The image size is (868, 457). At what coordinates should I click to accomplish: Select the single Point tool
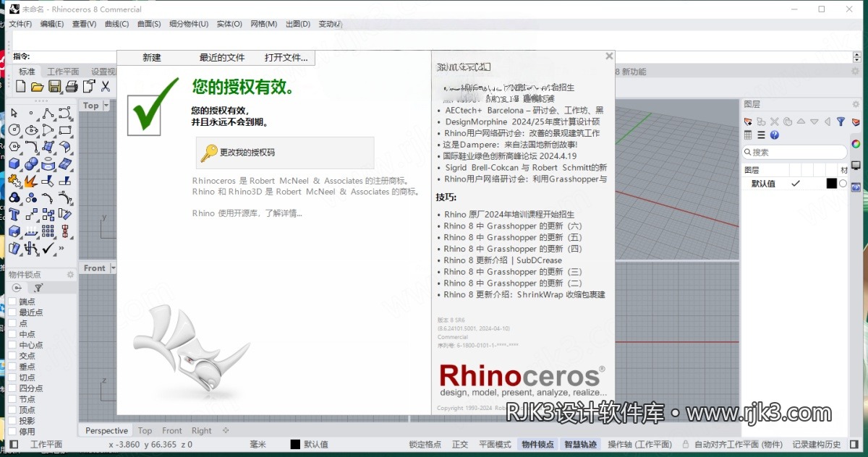point(31,113)
